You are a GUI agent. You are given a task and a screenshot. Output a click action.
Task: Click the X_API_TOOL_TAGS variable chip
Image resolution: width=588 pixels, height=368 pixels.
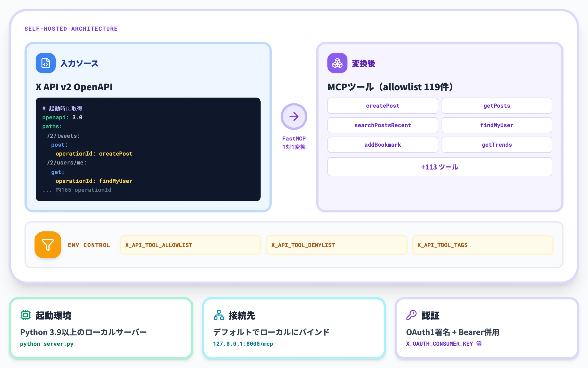pos(482,245)
